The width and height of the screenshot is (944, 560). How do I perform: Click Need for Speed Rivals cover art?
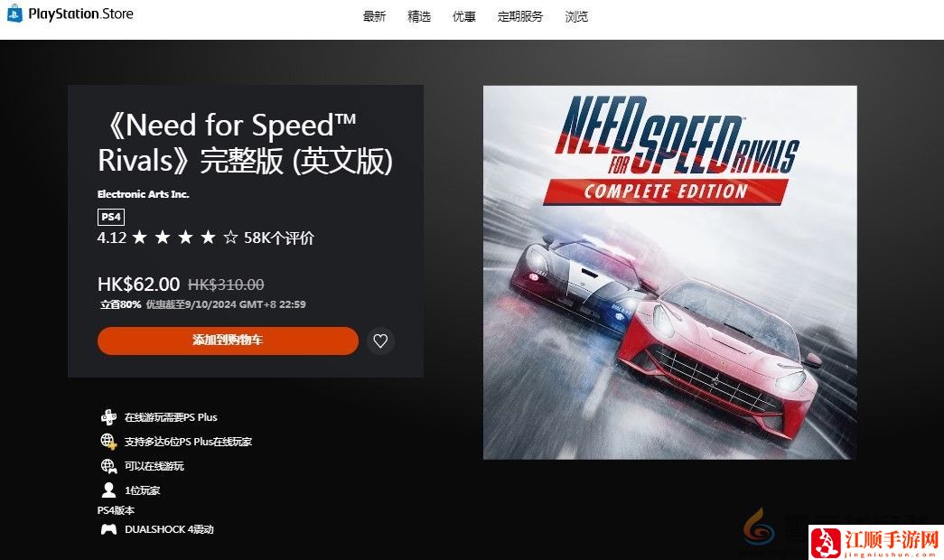pos(670,272)
